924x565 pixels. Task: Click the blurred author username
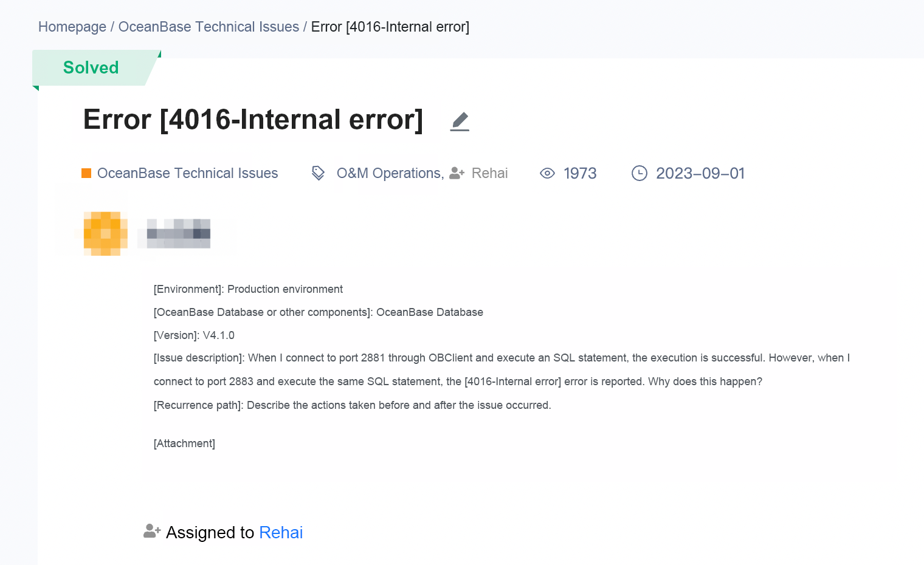click(x=179, y=233)
